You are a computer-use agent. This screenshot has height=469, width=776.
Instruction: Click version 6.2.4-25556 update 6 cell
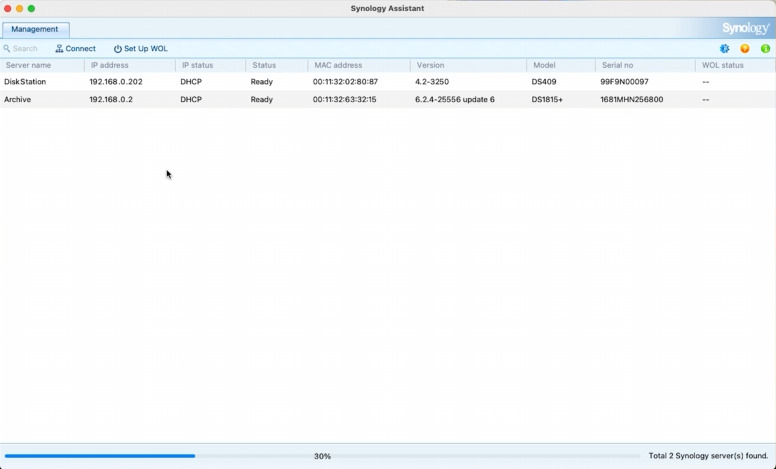point(455,99)
